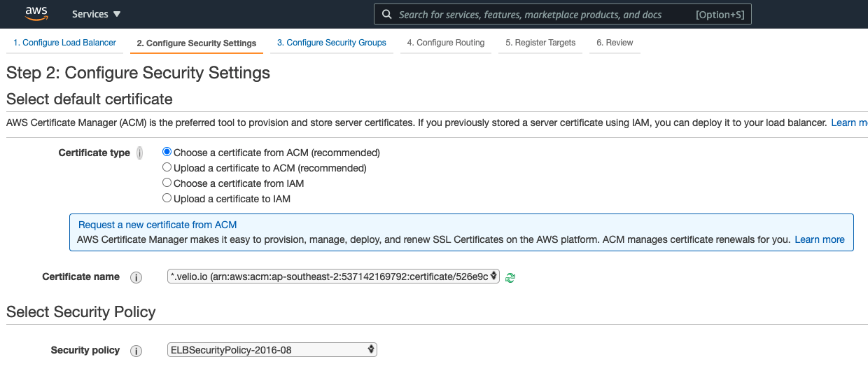This screenshot has height=392, width=868.
Task: Select Choose a certificate from ACM
Action: tap(167, 152)
